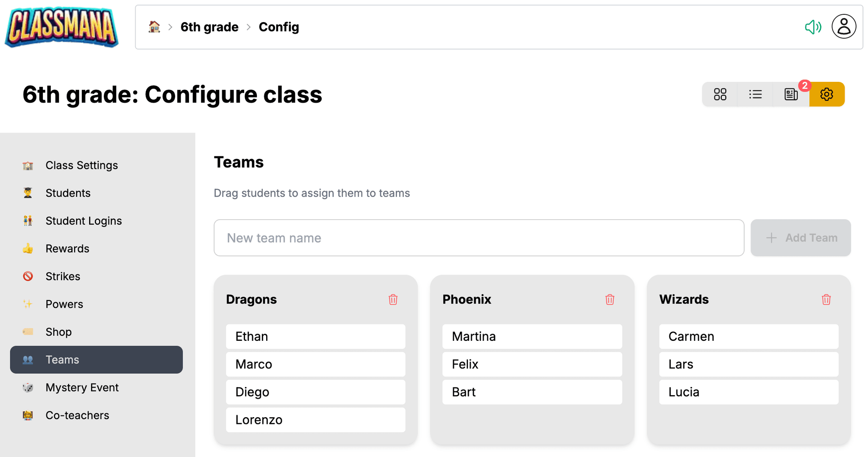Click the New team name field

479,238
